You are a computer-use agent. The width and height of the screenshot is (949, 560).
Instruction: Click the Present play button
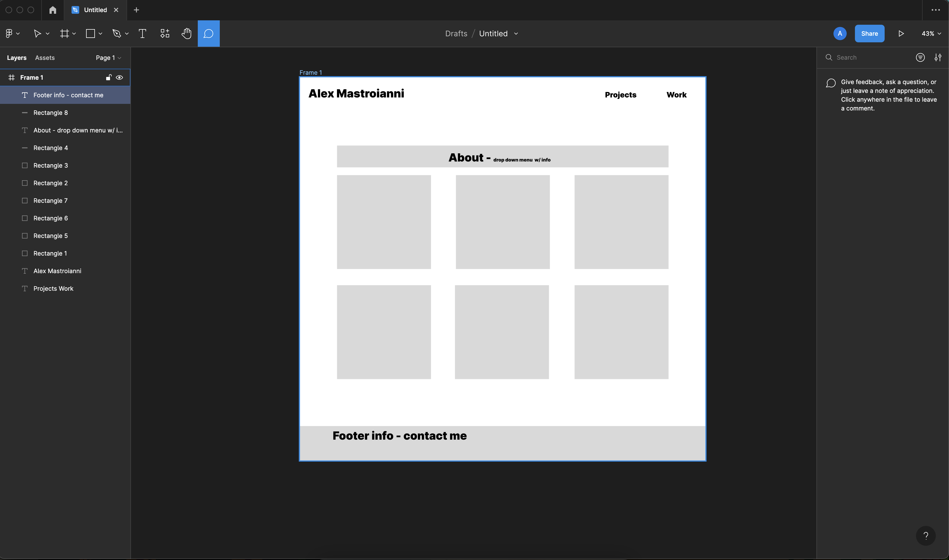[x=901, y=33]
